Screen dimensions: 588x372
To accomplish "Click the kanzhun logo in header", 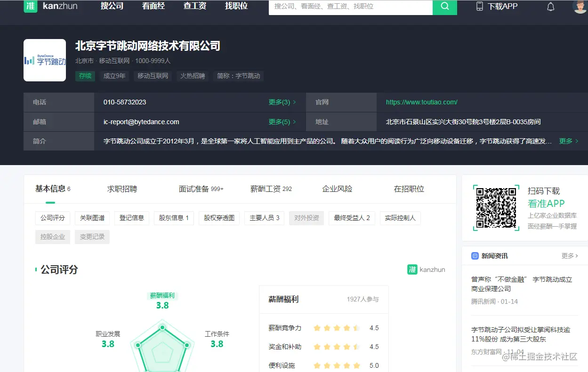I will pyautogui.click(x=50, y=6).
